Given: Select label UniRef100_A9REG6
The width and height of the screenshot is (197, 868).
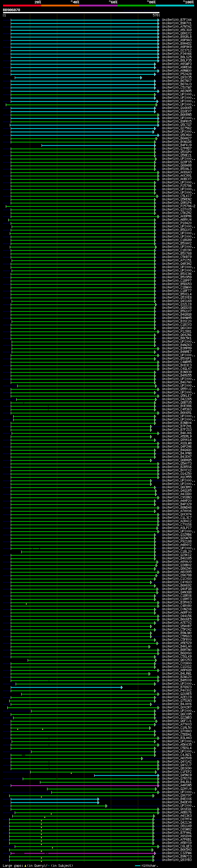Looking at the screenshot, I should point(176,67).
